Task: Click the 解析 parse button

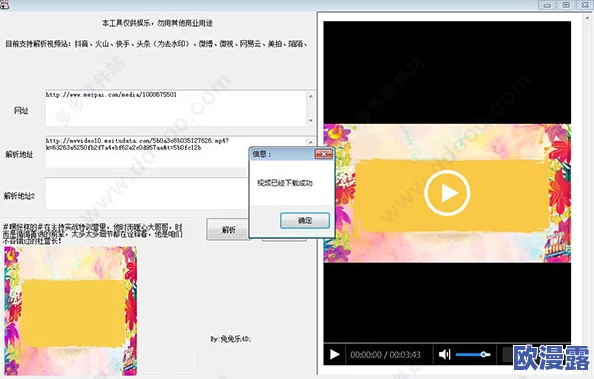Action: coord(228,230)
